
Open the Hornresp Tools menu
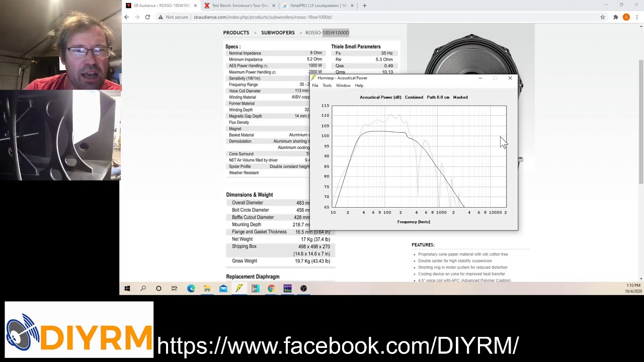tap(327, 85)
